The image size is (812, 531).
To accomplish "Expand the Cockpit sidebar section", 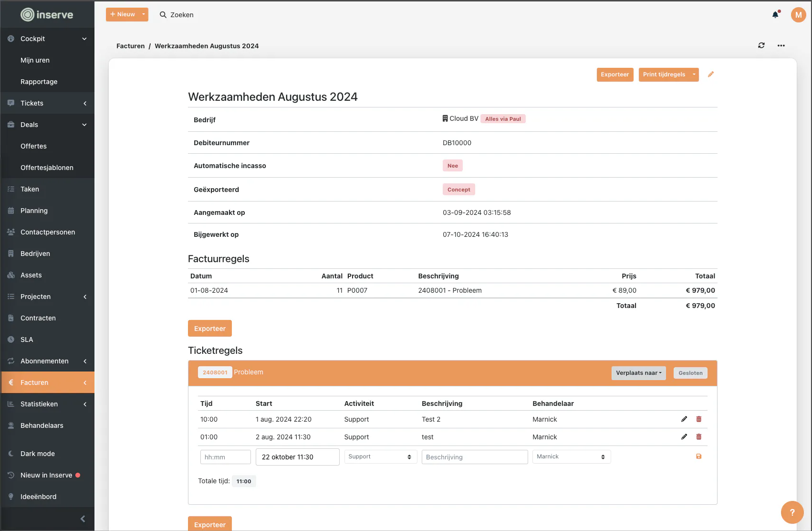I will pyautogui.click(x=47, y=39).
